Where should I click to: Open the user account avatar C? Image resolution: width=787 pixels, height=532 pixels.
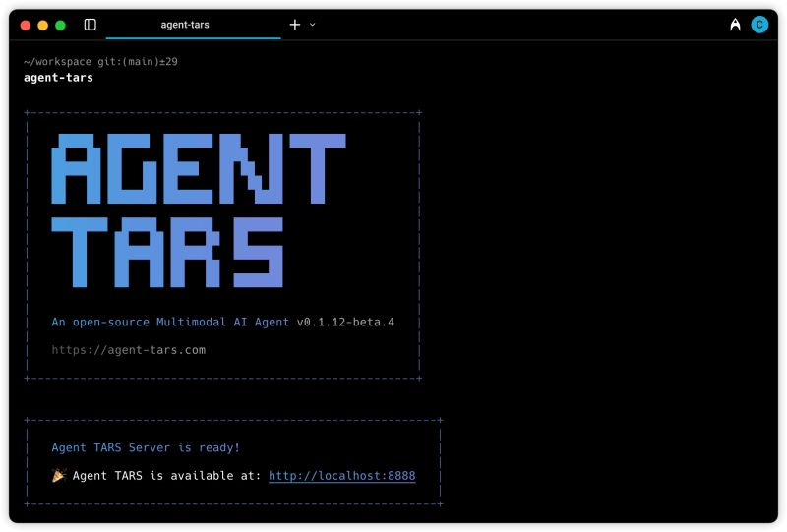[x=759, y=25]
